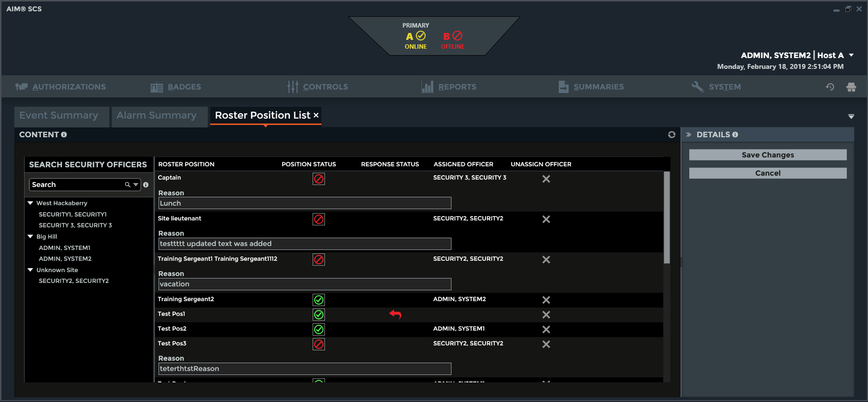Image resolution: width=868 pixels, height=402 pixels.
Task: Switch to the Alarm Summary tab
Action: [x=157, y=116]
